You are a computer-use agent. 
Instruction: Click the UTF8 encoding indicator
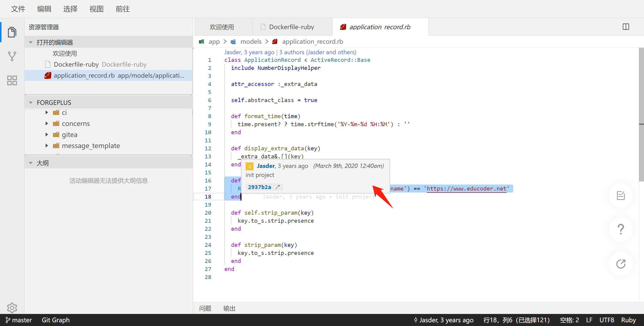[607, 320]
